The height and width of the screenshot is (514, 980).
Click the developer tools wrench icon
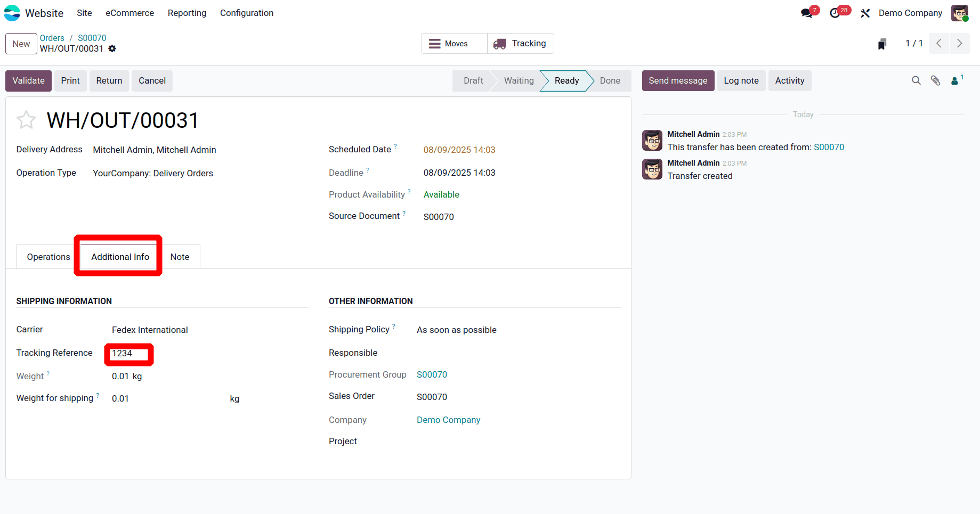[865, 12]
